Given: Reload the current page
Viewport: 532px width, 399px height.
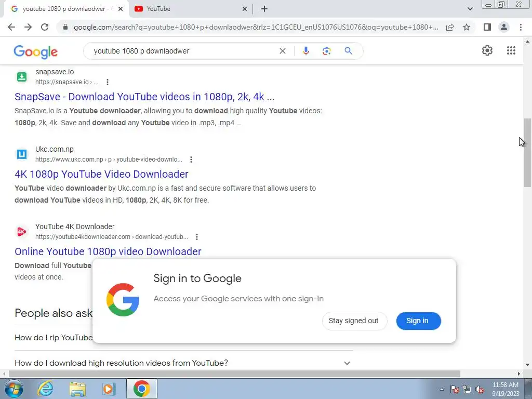Looking at the screenshot, I should (x=45, y=27).
